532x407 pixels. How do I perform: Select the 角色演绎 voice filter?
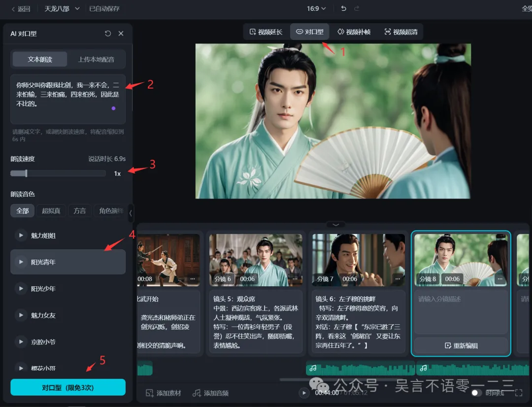click(111, 211)
